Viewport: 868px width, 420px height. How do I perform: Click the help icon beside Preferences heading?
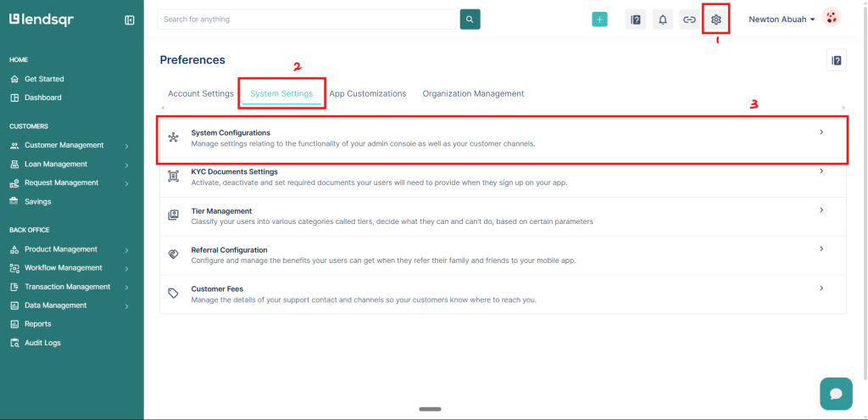(836, 60)
